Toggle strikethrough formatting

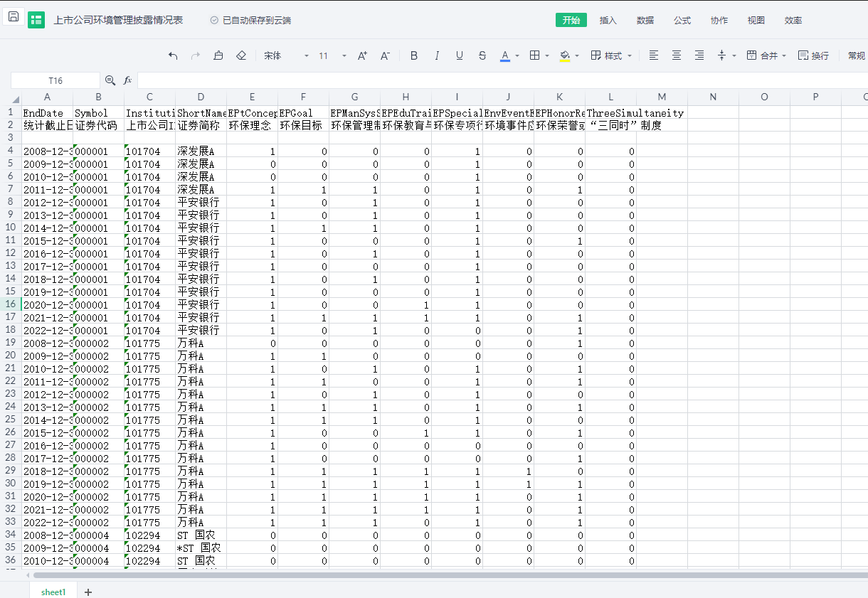click(482, 55)
